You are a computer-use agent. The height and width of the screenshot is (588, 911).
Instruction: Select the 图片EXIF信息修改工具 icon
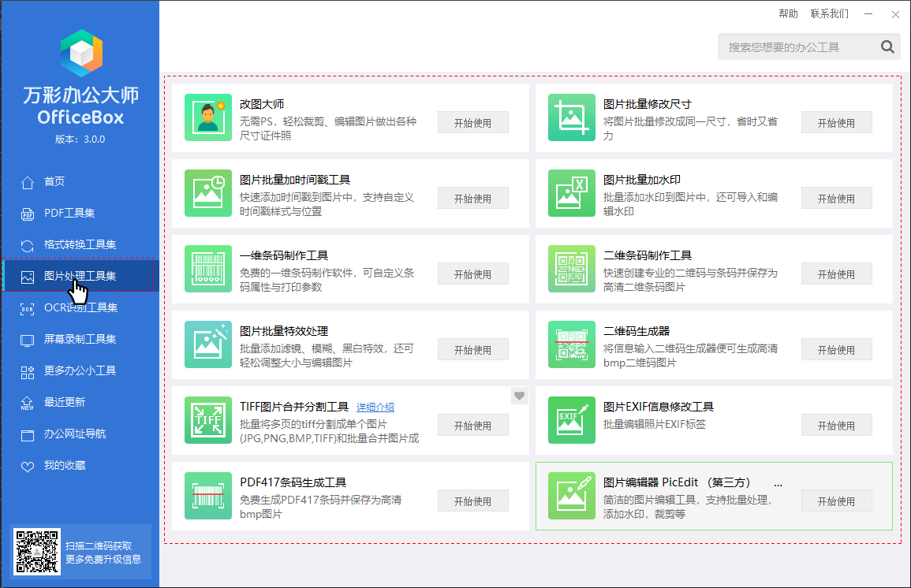[572, 421]
